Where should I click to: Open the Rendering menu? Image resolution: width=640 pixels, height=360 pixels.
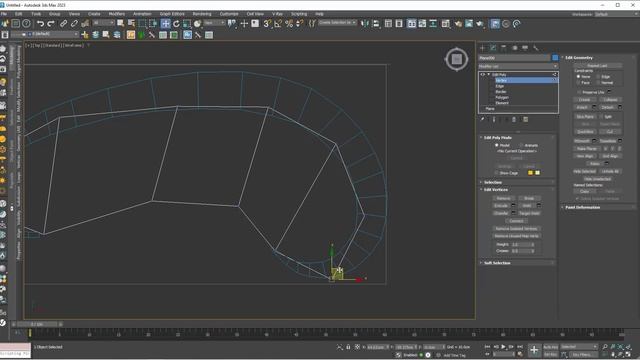point(202,14)
